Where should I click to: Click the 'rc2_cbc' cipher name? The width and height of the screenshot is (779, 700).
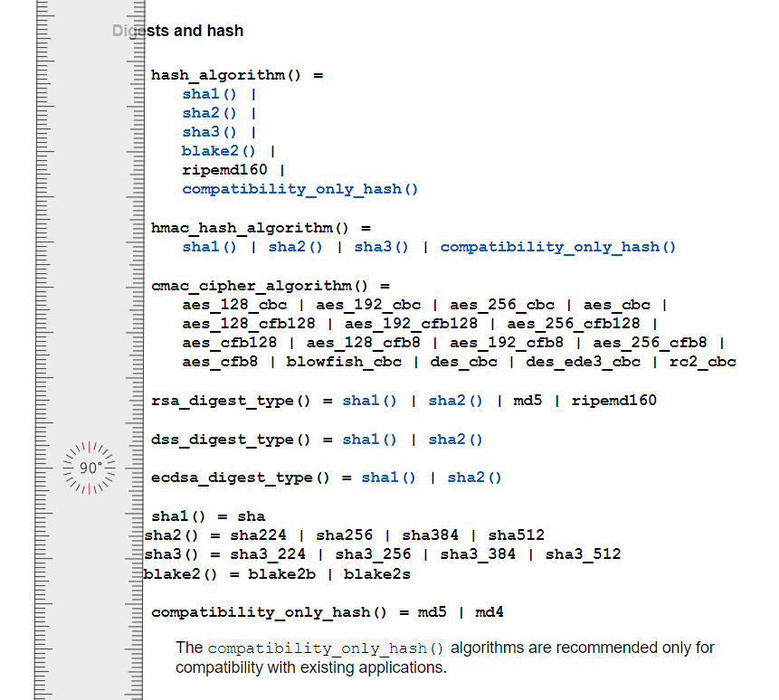[702, 362]
